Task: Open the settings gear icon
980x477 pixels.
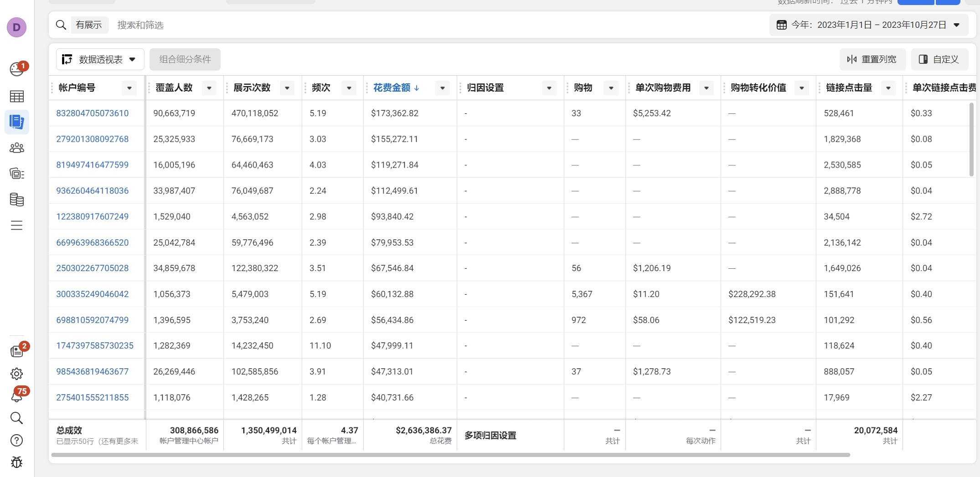Action: tap(16, 374)
